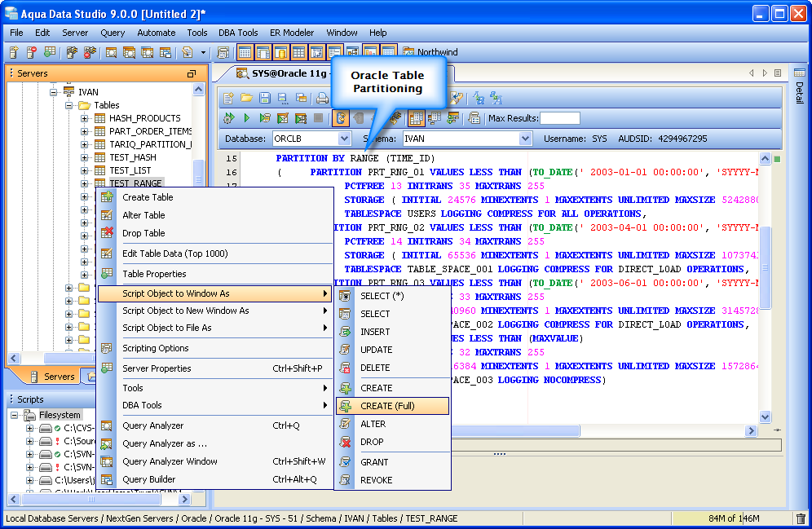Open Script Object to File As submenu

pyautogui.click(x=215, y=328)
